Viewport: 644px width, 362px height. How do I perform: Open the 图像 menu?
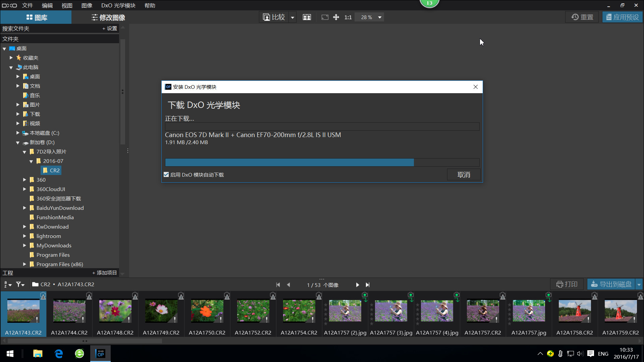87,5
